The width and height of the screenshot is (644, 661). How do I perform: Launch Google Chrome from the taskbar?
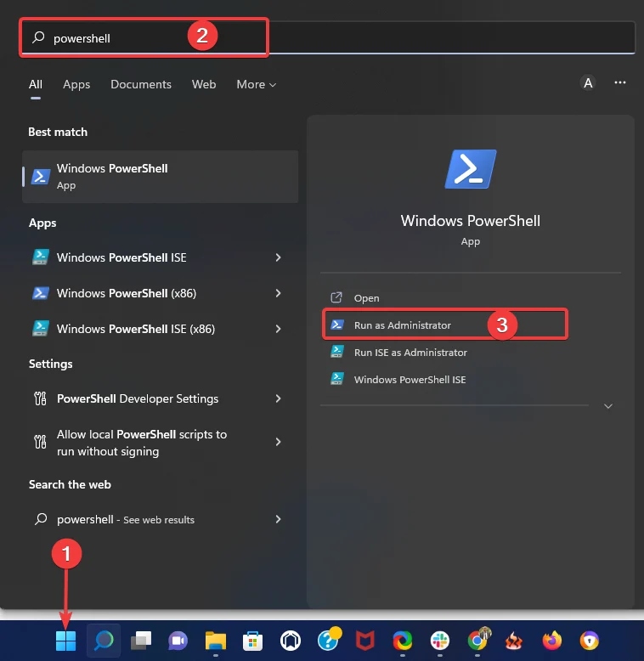tap(478, 640)
